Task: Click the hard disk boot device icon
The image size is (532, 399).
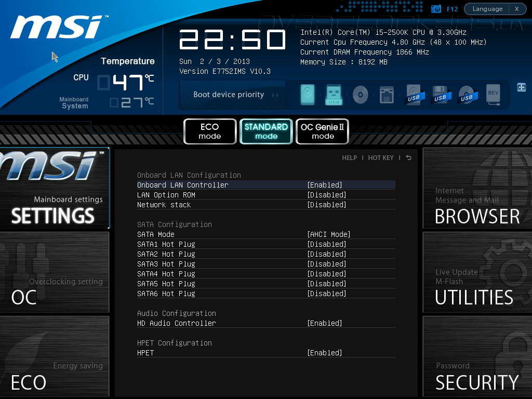Action: click(x=308, y=95)
